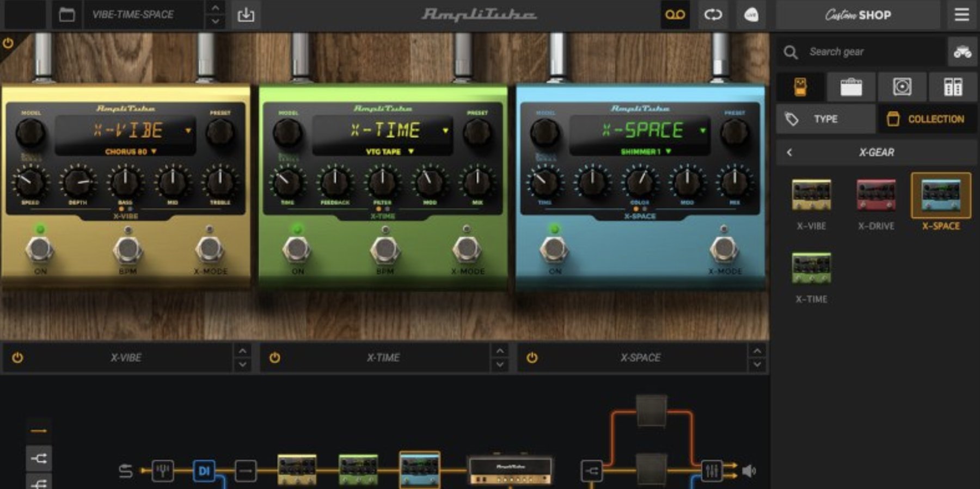Select the amp head in signal chain
980x489 pixels.
click(x=510, y=471)
